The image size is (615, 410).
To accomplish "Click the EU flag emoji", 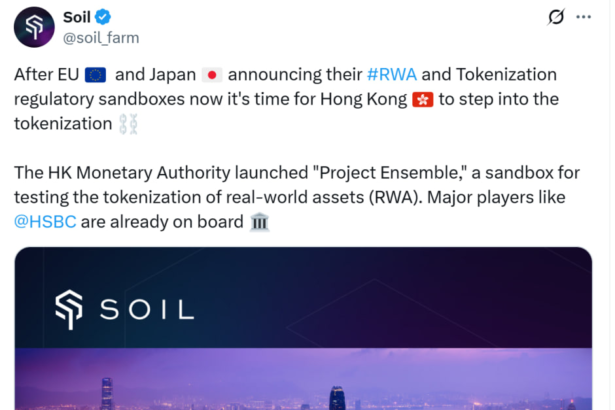I will click(96, 76).
